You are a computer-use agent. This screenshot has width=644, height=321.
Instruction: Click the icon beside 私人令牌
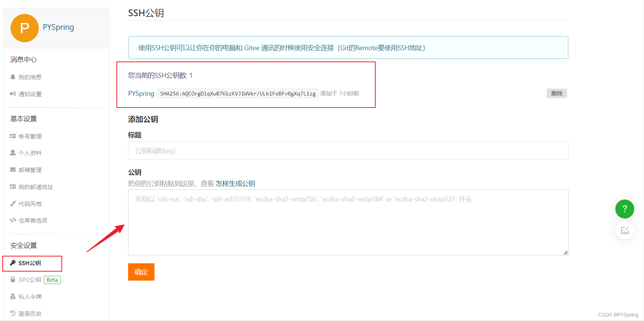13,296
